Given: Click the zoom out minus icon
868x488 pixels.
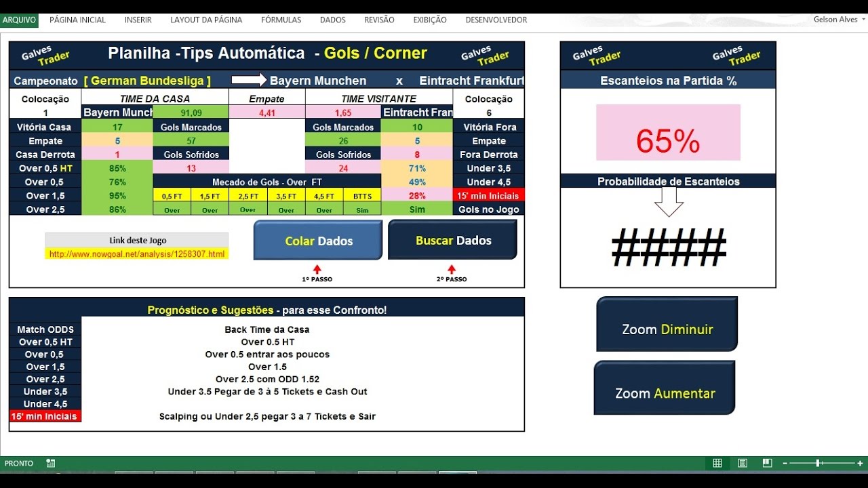Looking at the screenshot, I should (785, 464).
